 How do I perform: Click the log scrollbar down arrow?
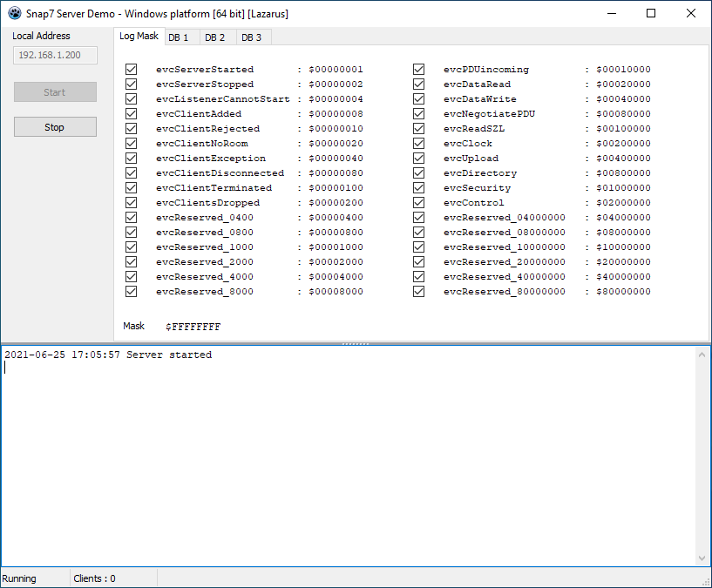(702, 558)
